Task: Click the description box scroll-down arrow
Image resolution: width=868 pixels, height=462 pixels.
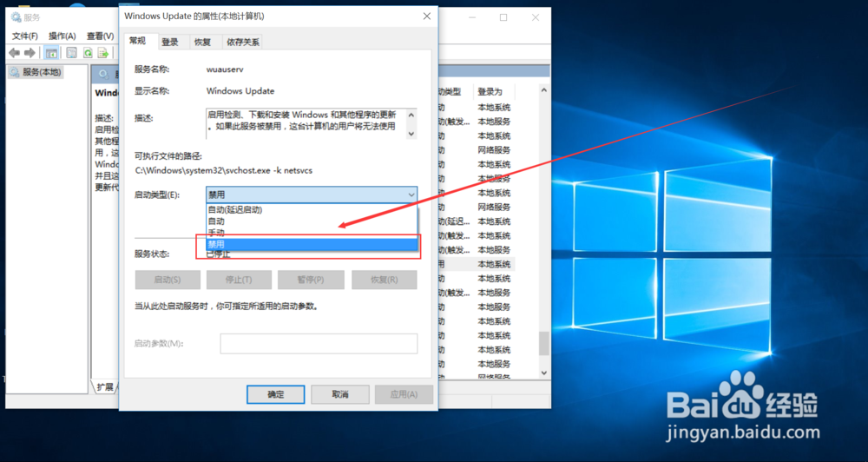Action: [x=411, y=134]
